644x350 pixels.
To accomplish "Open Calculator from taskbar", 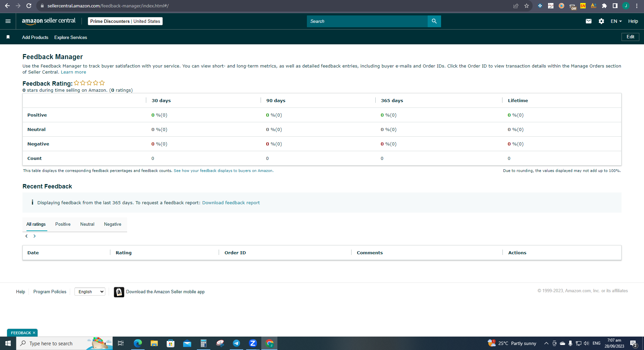I will pos(204,343).
